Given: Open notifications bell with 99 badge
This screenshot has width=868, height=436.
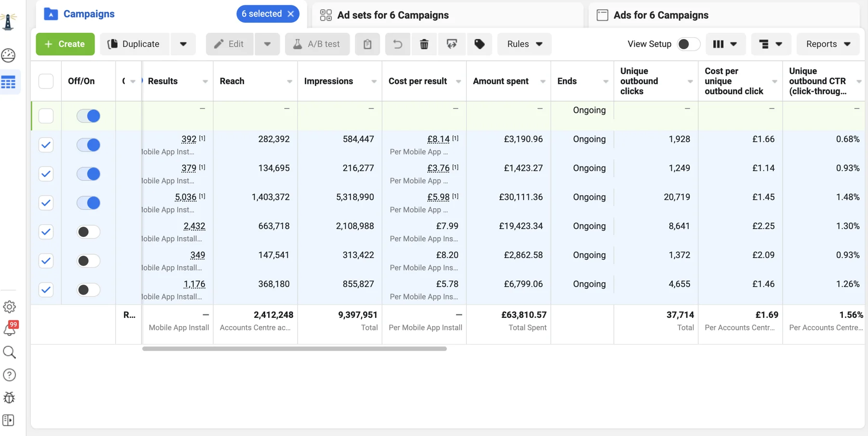Looking at the screenshot, I should (x=10, y=328).
